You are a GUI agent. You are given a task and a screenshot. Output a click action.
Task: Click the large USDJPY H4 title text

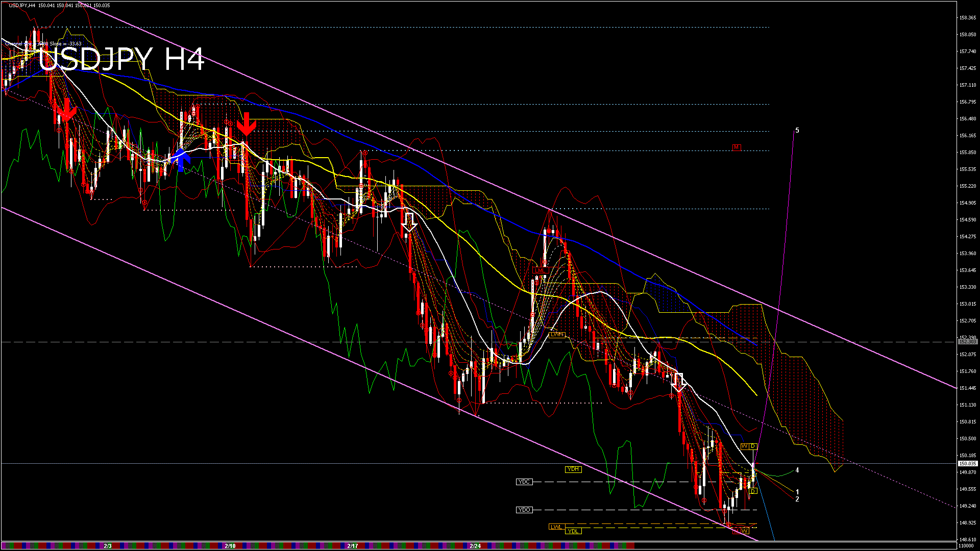click(121, 59)
